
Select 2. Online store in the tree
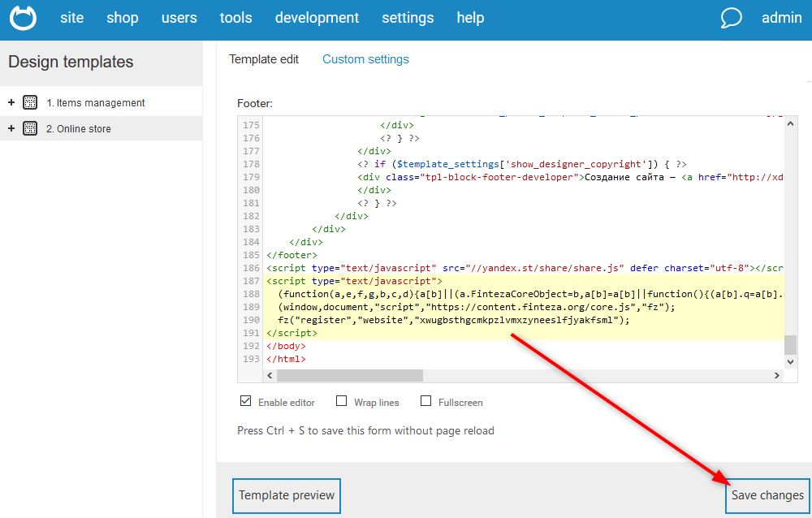pos(78,129)
